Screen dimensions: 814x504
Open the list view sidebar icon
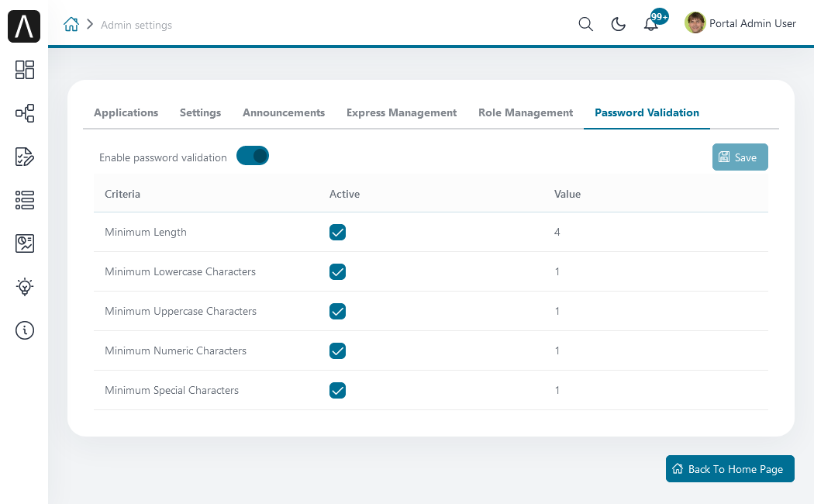tap(24, 200)
